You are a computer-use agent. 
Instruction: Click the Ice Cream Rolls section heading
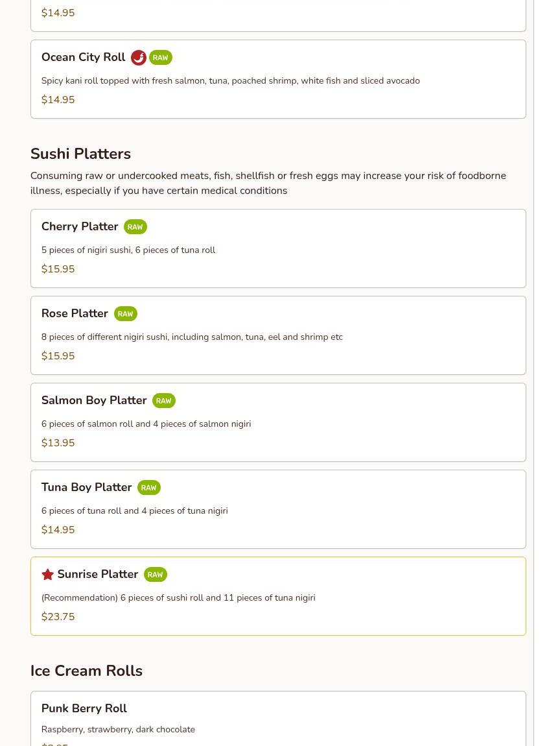(x=86, y=671)
